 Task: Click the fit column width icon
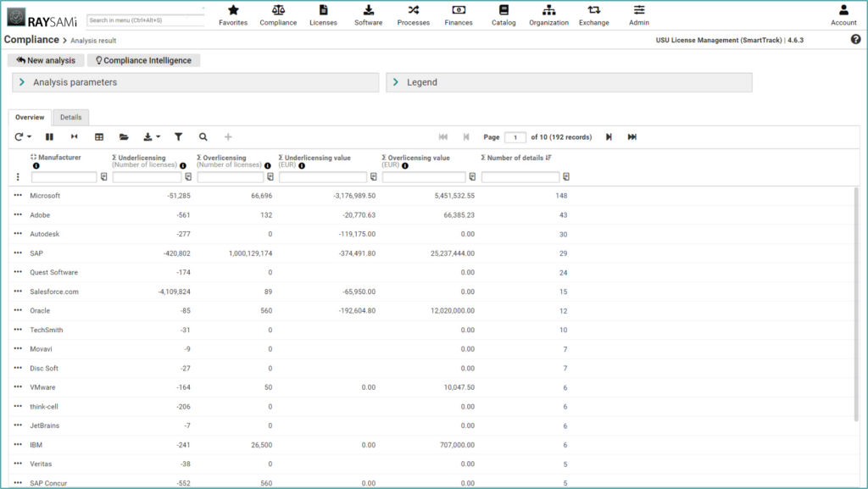click(x=75, y=136)
